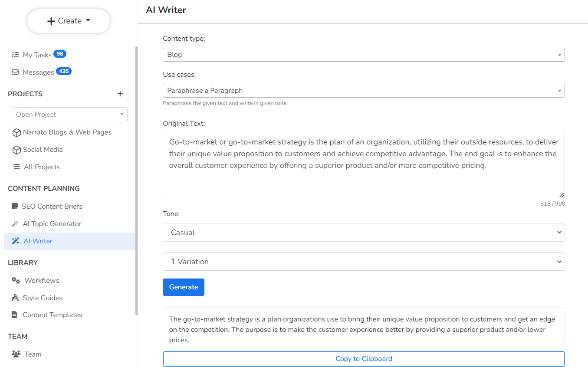Image resolution: width=588 pixels, height=367 pixels.
Task: Open the Team page in sidebar
Action: click(33, 354)
